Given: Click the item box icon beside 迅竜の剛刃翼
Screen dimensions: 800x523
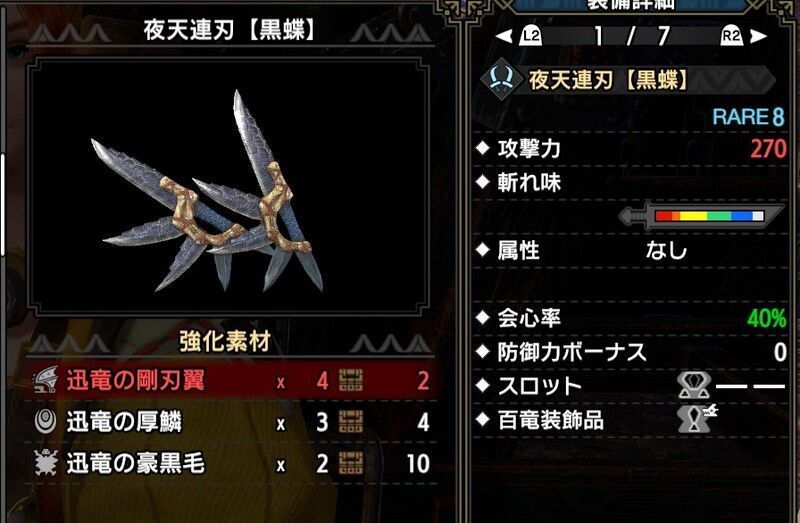Looking at the screenshot, I should [x=351, y=380].
